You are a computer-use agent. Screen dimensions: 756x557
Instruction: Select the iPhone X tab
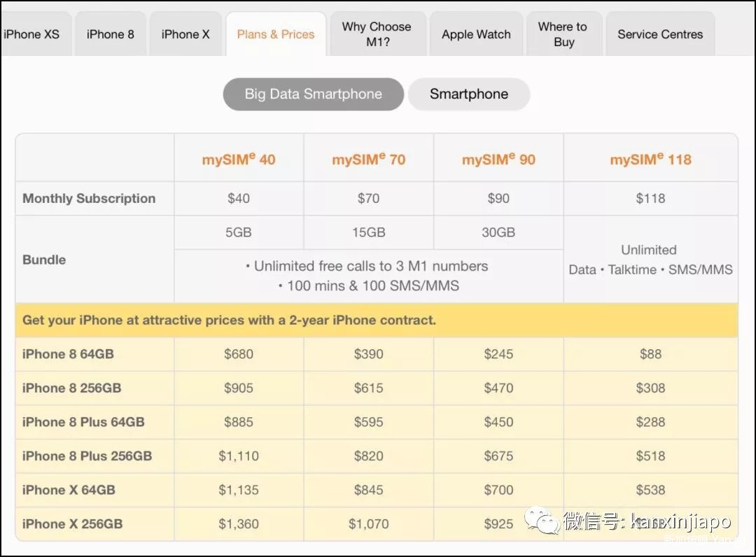185,34
